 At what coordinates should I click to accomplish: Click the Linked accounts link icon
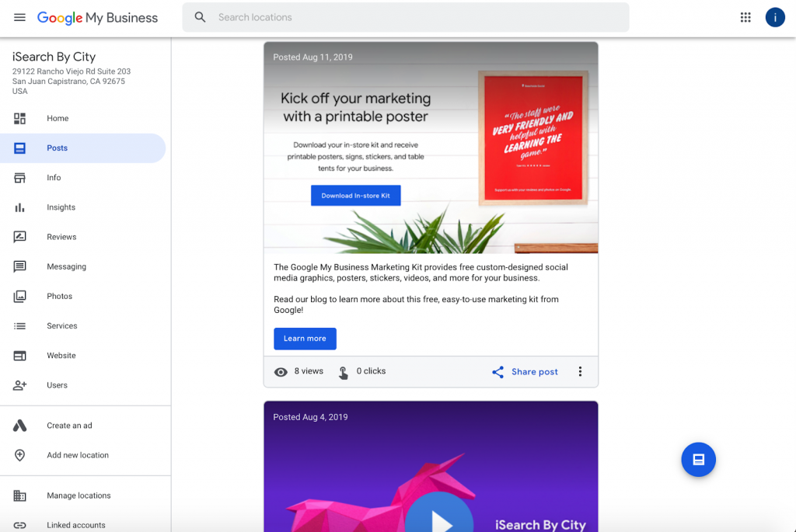[x=19, y=525]
